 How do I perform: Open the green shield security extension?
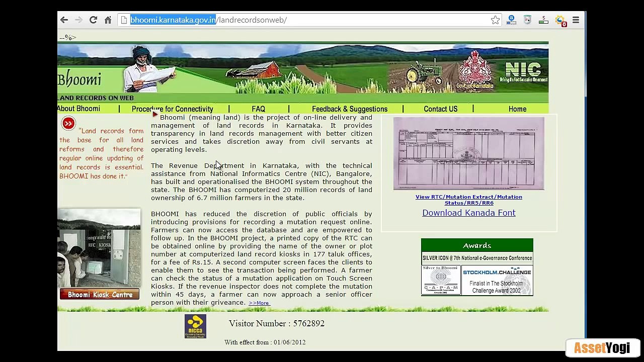pos(527,20)
